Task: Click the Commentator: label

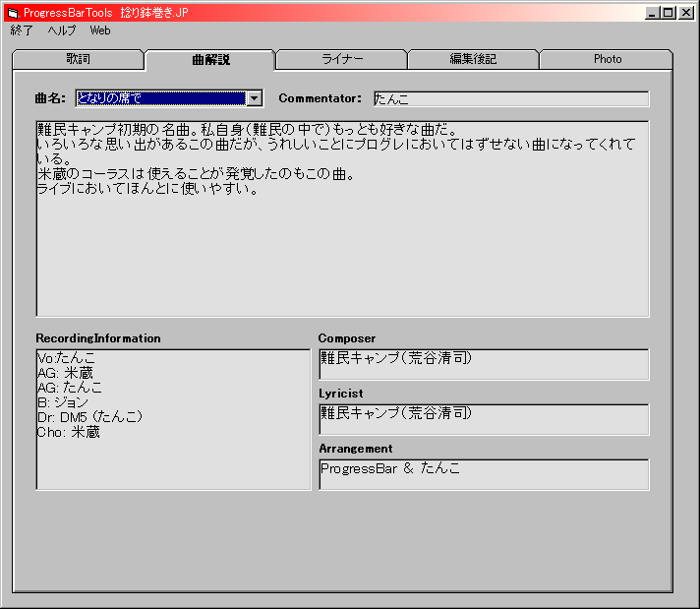Action: [321, 98]
